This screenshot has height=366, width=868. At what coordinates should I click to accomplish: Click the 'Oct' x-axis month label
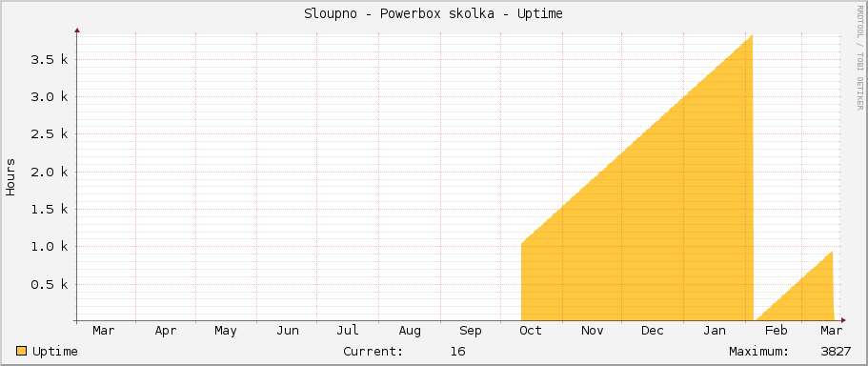click(x=531, y=331)
